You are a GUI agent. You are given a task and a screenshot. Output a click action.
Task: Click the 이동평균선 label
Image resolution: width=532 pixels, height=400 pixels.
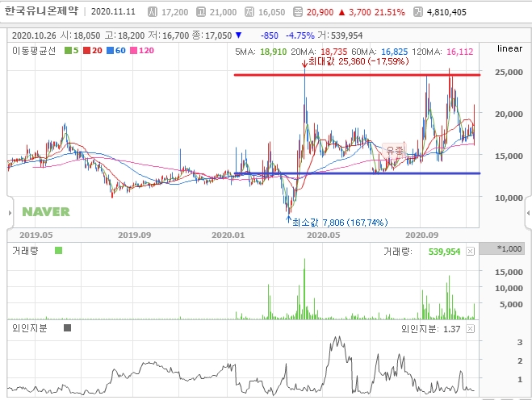pos(34,51)
